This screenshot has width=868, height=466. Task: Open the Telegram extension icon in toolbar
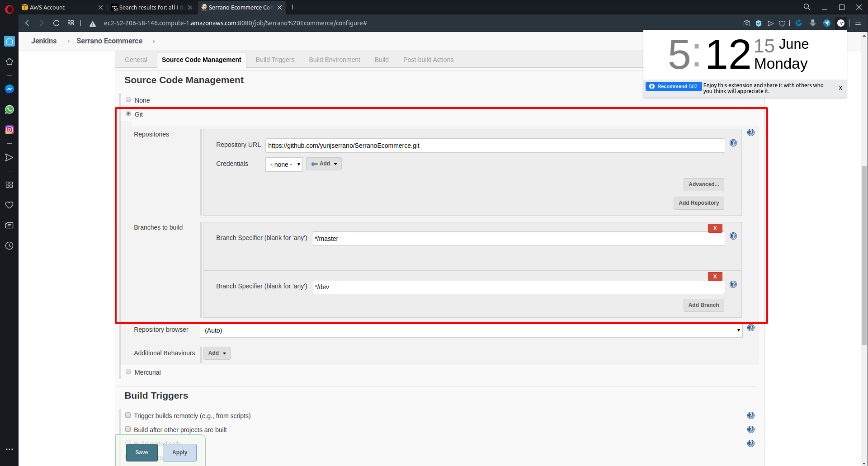point(827,23)
